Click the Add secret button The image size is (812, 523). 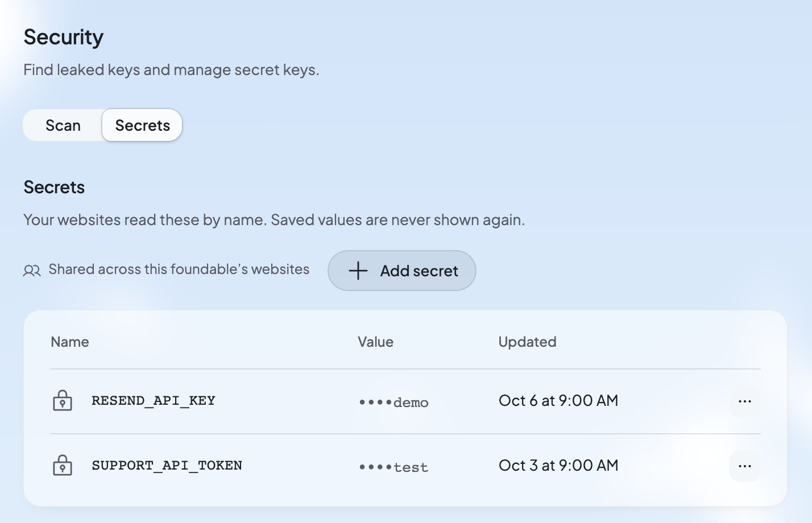(x=401, y=271)
